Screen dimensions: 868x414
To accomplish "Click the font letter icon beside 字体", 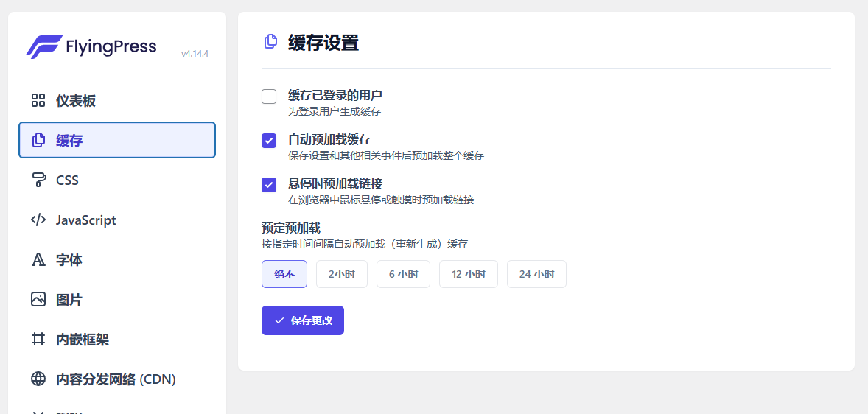I will pos(38,260).
